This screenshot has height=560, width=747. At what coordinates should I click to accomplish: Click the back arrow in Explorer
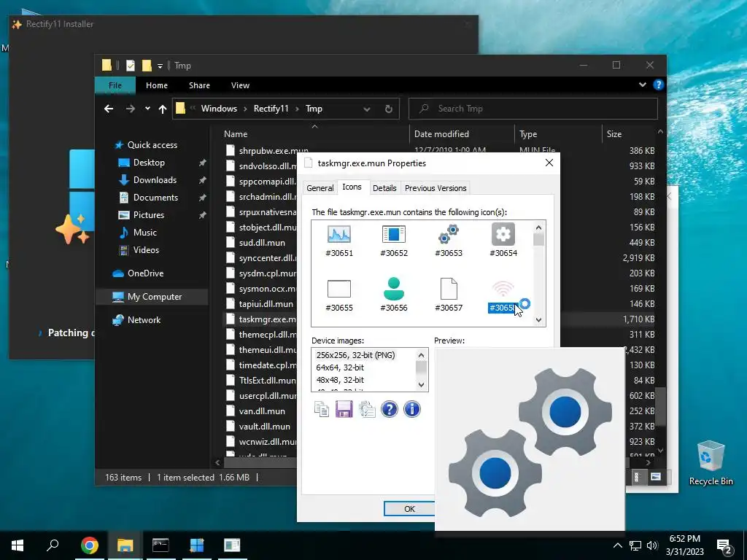pos(109,109)
